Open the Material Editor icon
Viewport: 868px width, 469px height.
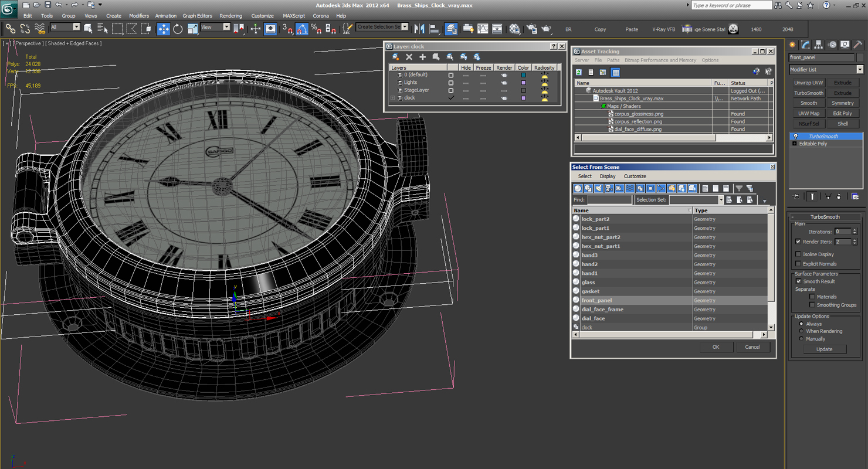(x=514, y=29)
